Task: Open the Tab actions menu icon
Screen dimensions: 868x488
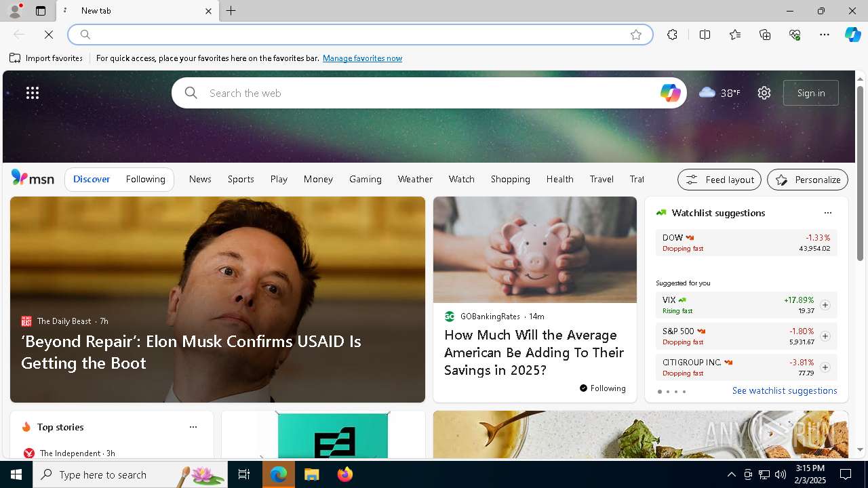Action: [x=41, y=11]
